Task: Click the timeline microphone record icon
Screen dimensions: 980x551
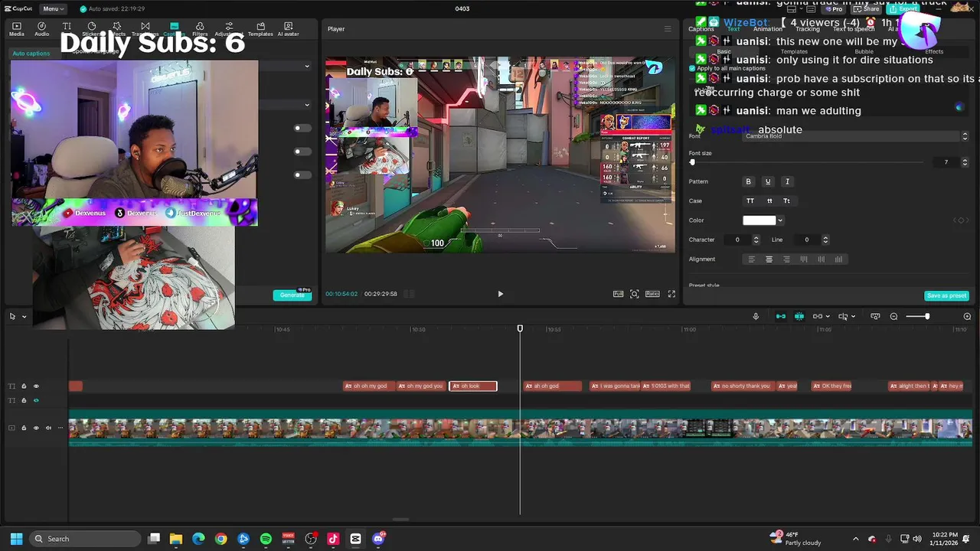Action: 756,316
